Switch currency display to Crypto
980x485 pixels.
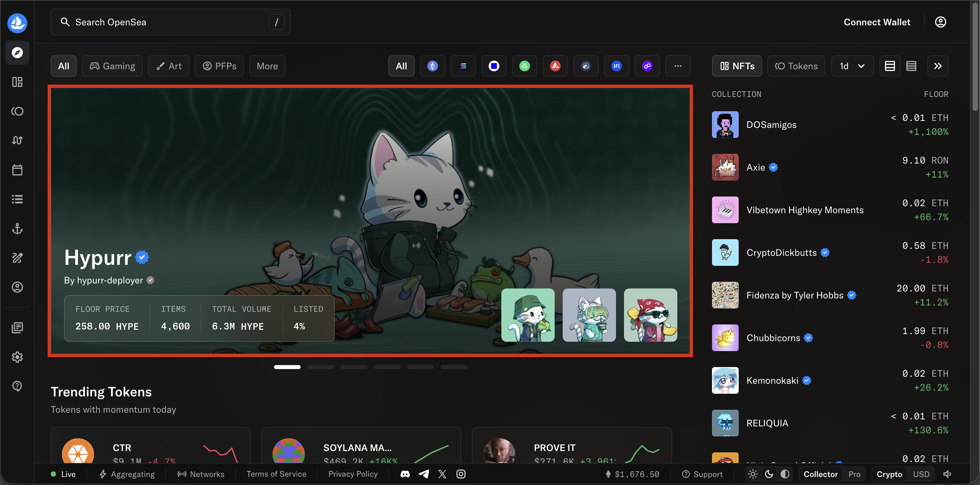pos(889,474)
